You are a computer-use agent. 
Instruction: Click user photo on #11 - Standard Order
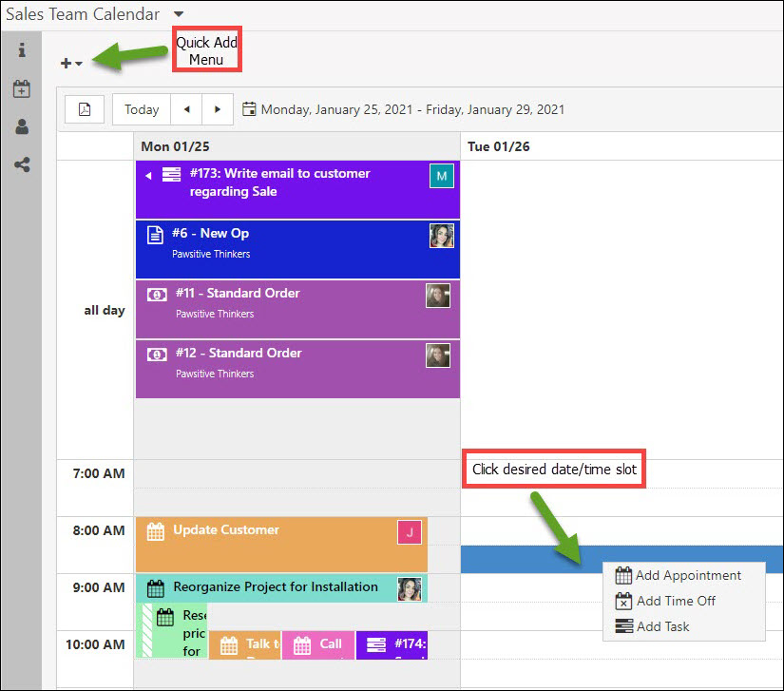(x=438, y=296)
